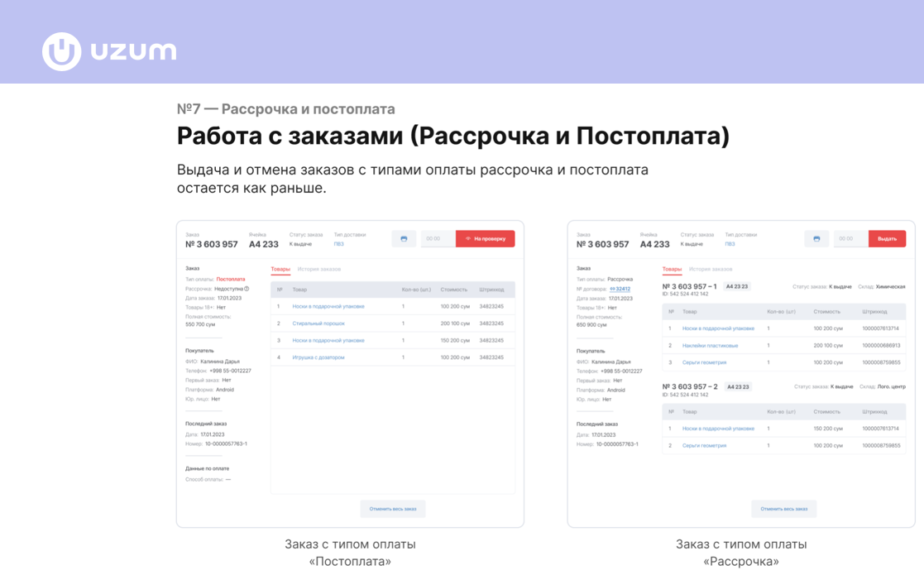The image size is (924, 575).
Task: Click the 00 00 code field beside На проверку
Action: coord(438,238)
